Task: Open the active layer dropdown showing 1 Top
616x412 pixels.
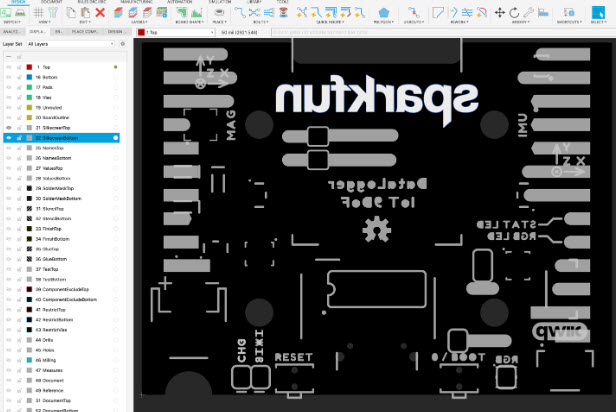Action: point(175,32)
